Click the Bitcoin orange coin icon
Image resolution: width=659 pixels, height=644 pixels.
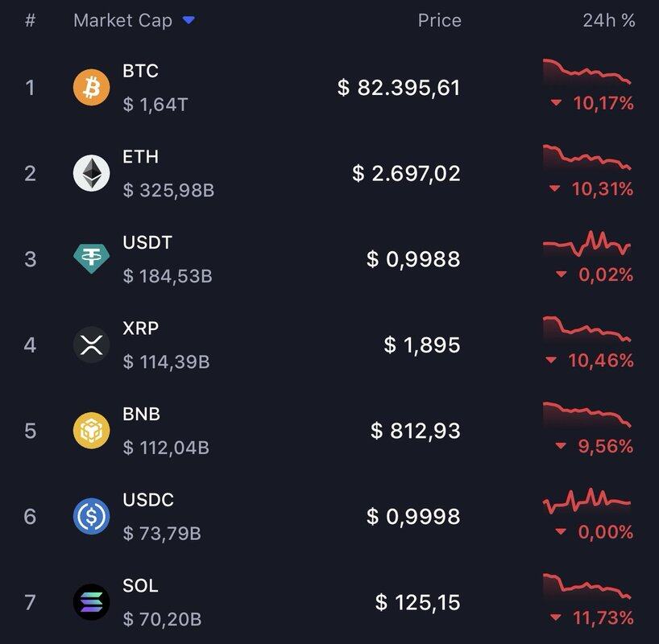92,87
